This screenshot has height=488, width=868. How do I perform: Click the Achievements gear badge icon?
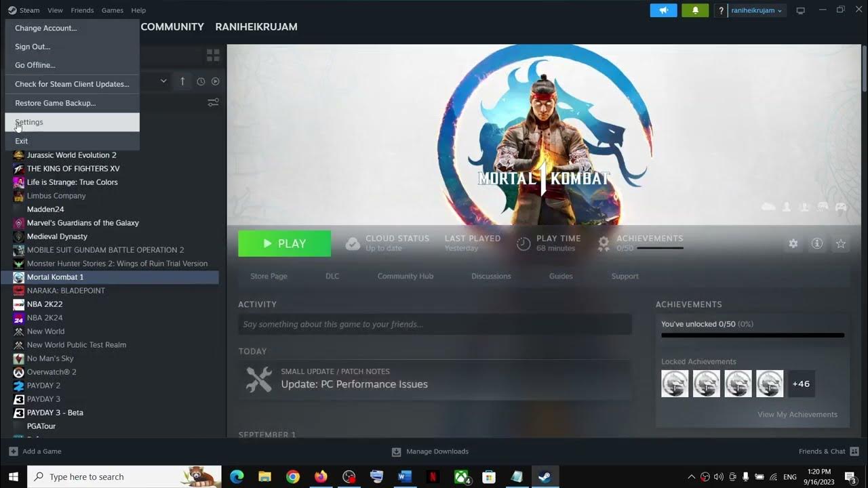tap(604, 243)
